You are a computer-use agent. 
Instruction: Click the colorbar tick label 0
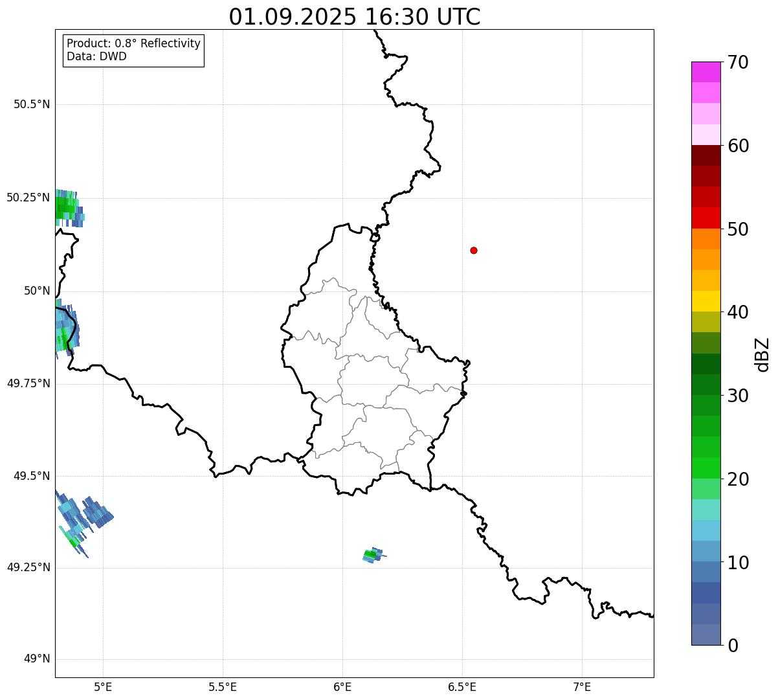coord(733,646)
